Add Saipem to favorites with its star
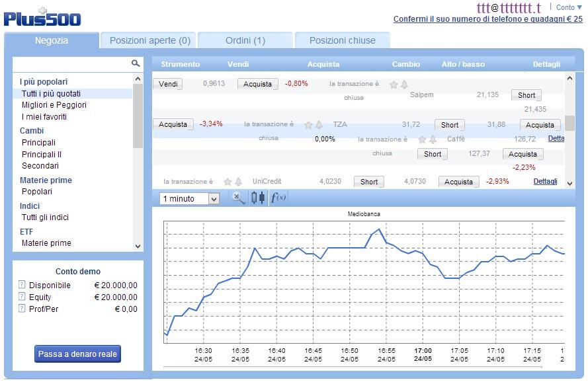 394,85
